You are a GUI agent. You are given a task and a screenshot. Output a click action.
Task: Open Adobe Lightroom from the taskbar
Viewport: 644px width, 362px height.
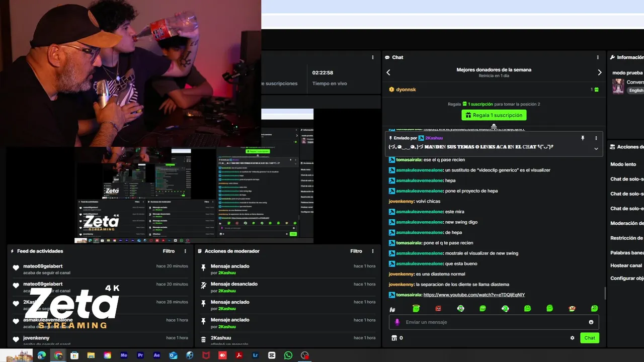255,355
